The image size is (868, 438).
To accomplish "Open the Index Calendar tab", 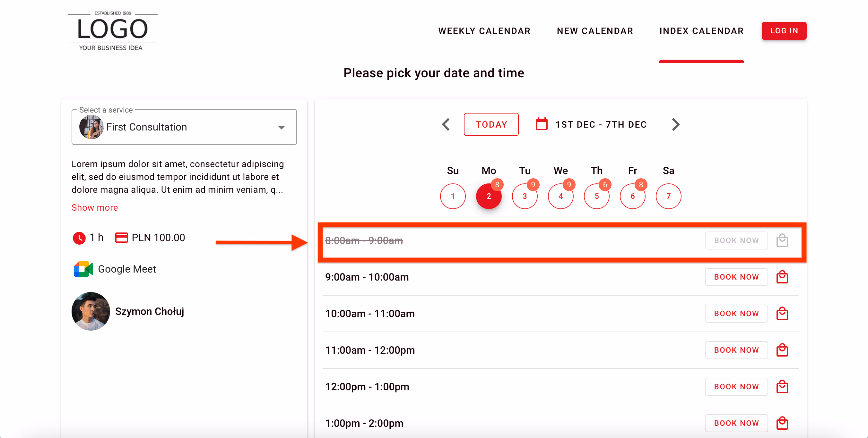I will pyautogui.click(x=701, y=31).
